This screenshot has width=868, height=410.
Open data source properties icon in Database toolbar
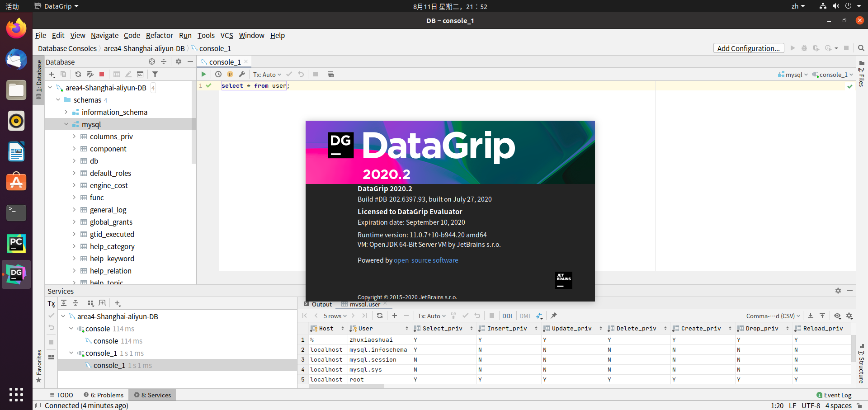point(90,74)
